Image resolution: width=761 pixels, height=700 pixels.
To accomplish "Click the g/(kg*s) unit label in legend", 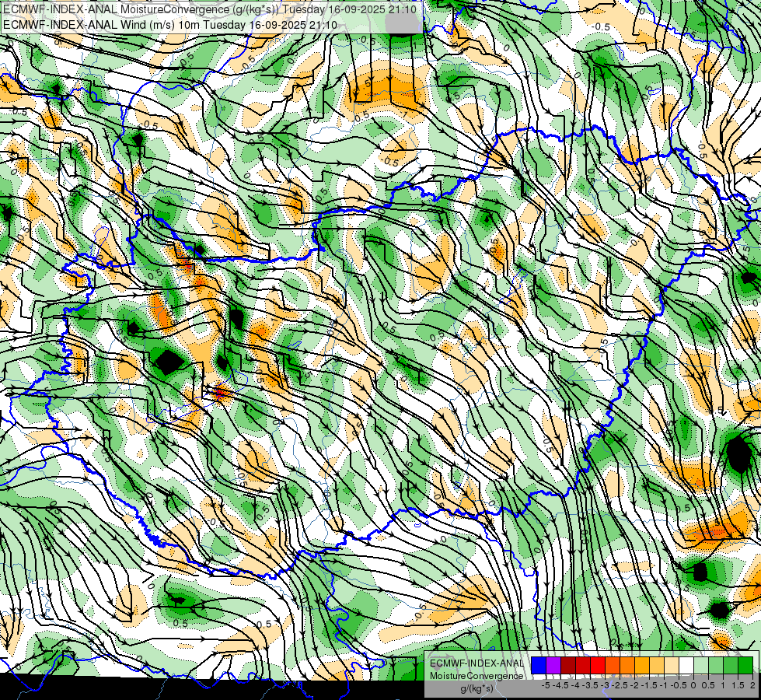I will pyautogui.click(x=476, y=689).
